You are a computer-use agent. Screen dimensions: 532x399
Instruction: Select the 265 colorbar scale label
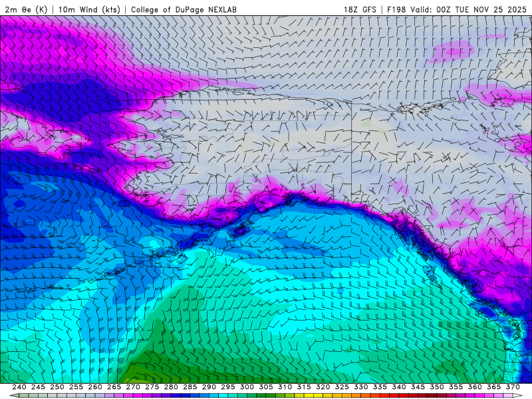tap(114, 387)
